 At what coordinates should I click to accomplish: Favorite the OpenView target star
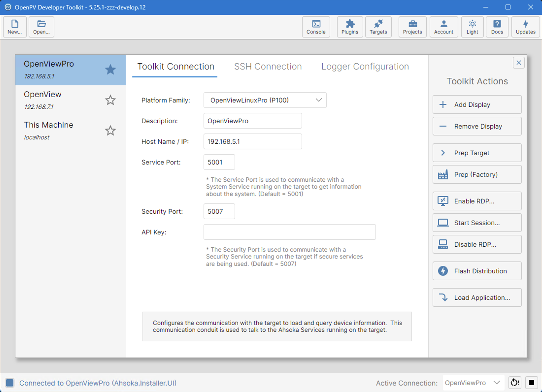point(110,100)
